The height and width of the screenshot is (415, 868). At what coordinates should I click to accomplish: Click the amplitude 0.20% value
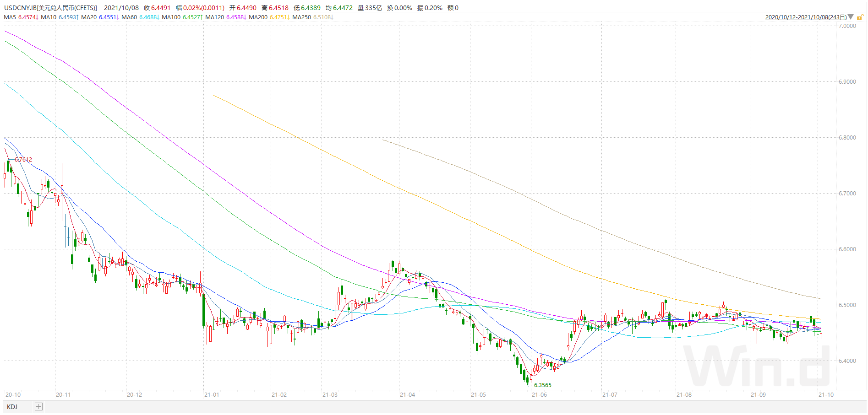(433, 8)
